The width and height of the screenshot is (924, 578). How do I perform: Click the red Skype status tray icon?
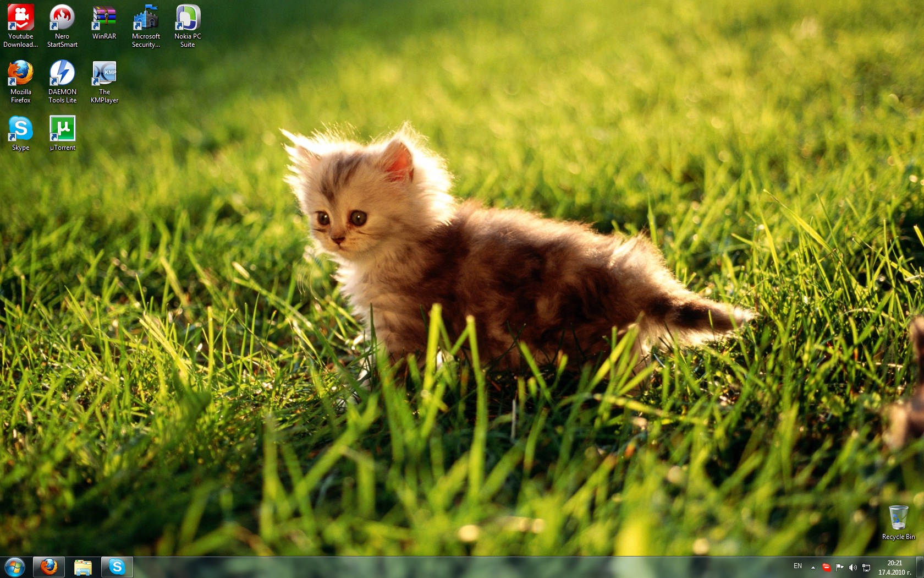tap(826, 568)
